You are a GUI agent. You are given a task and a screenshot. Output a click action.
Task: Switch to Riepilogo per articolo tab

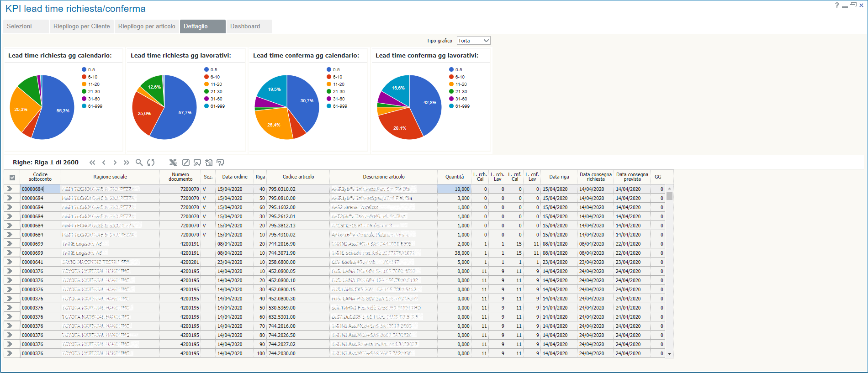[x=147, y=26]
